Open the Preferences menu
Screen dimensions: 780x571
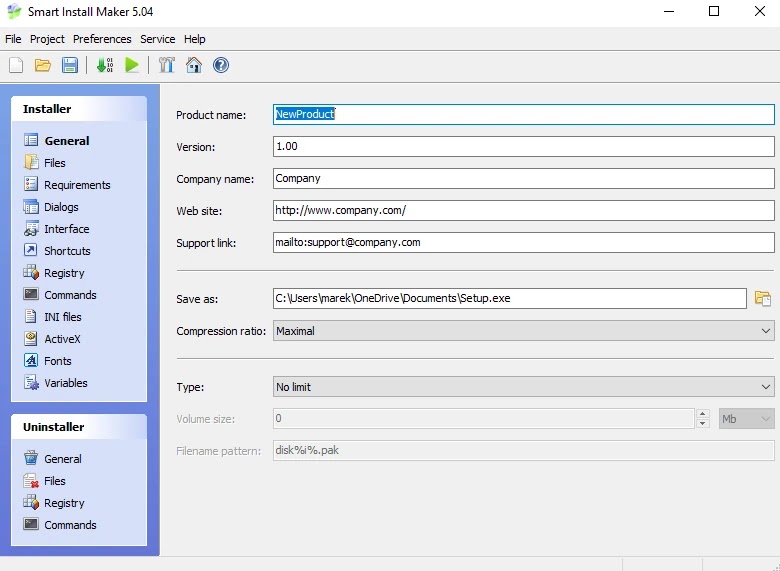(x=102, y=39)
